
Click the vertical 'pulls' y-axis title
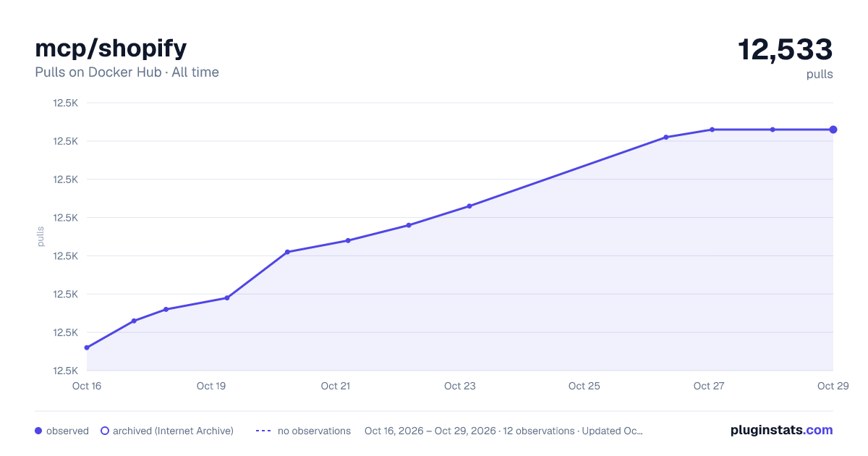click(41, 237)
